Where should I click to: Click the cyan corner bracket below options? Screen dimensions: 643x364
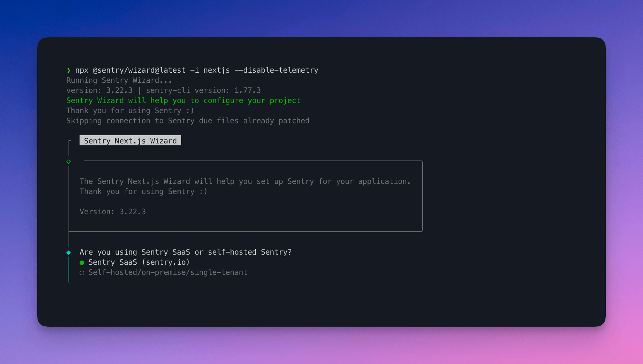click(69, 281)
